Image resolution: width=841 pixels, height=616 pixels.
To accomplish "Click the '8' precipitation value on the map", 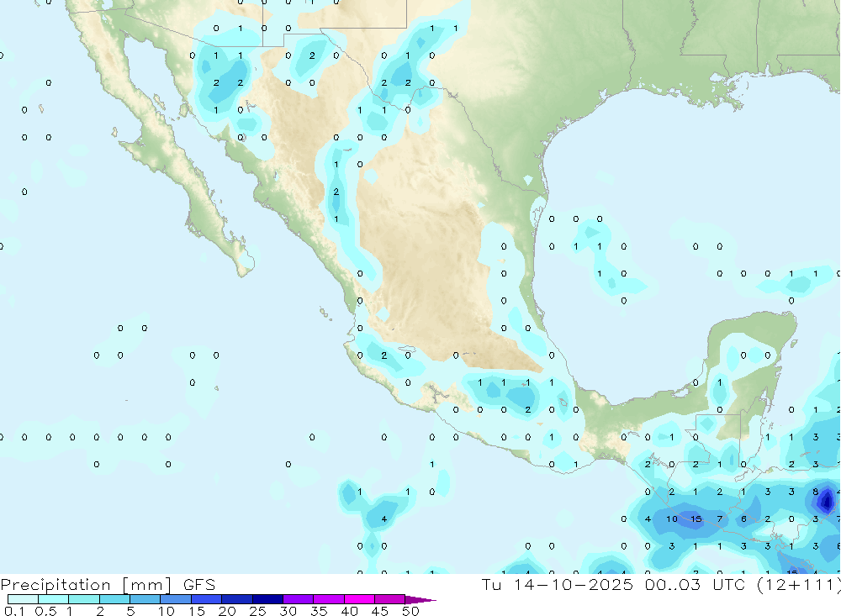I will click(815, 492).
